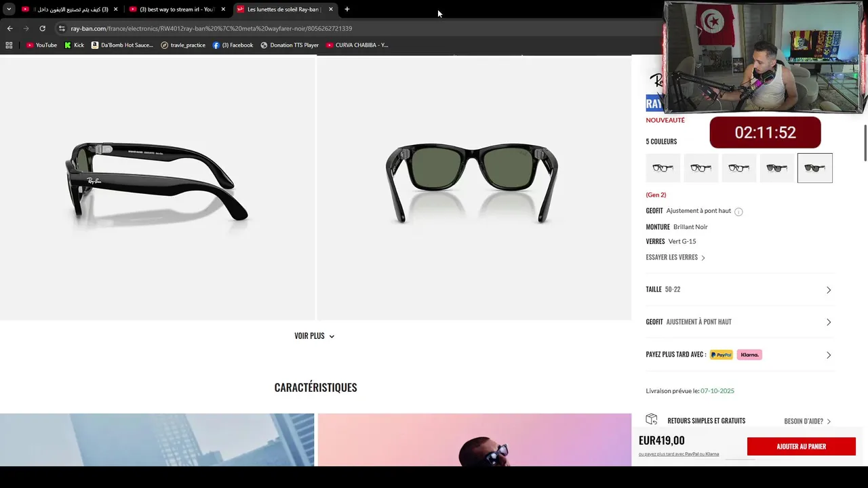Screen dimensions: 868x488
Task: Click the browser forward arrow
Action: (26, 28)
